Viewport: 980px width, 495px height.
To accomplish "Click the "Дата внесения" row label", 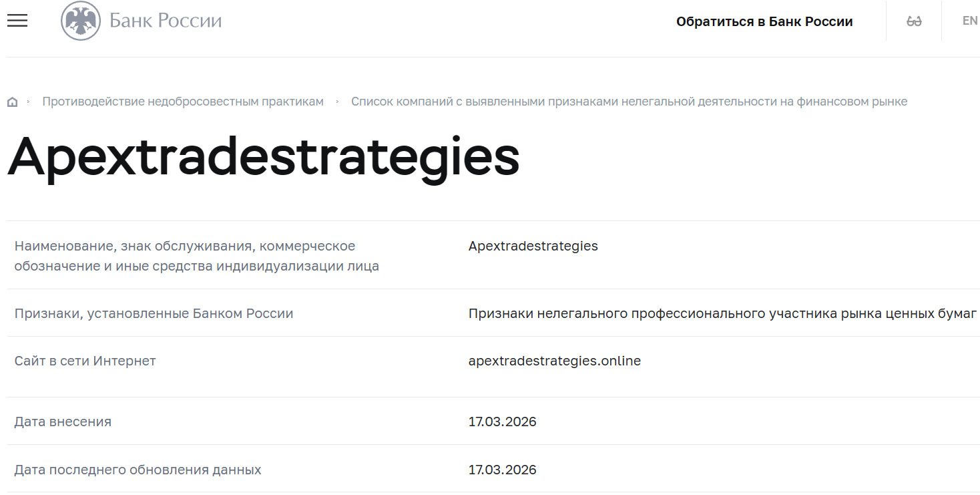I will point(63,421).
